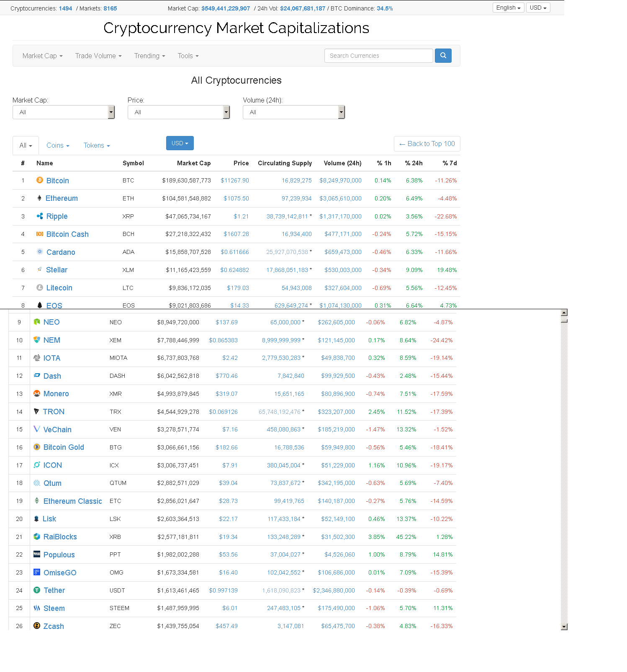Click the OmiseGO logo icon

[37, 572]
